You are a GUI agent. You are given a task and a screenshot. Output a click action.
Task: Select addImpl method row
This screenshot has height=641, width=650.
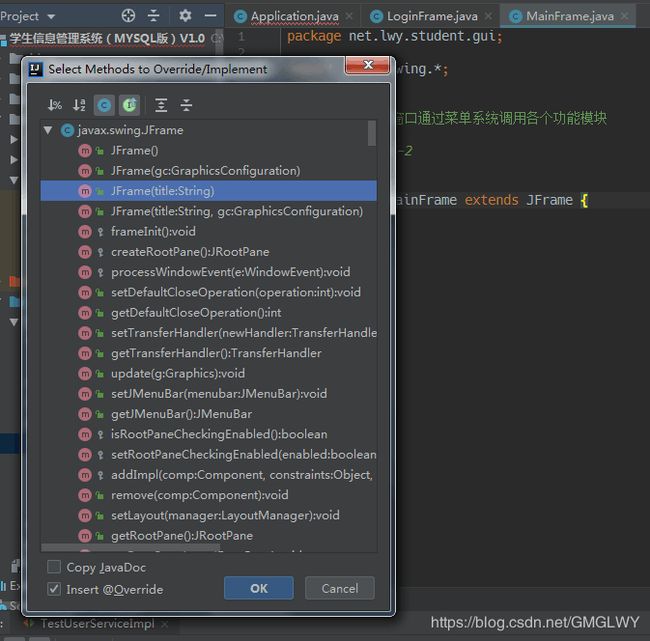(209, 475)
